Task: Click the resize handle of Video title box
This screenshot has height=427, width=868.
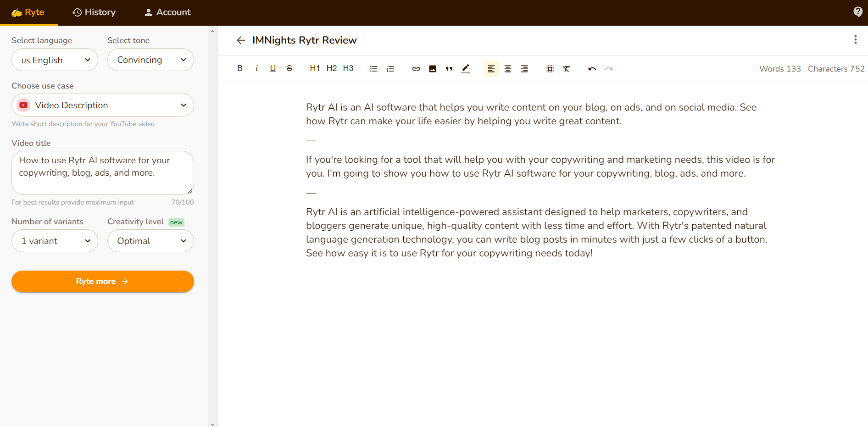Action: [x=190, y=191]
